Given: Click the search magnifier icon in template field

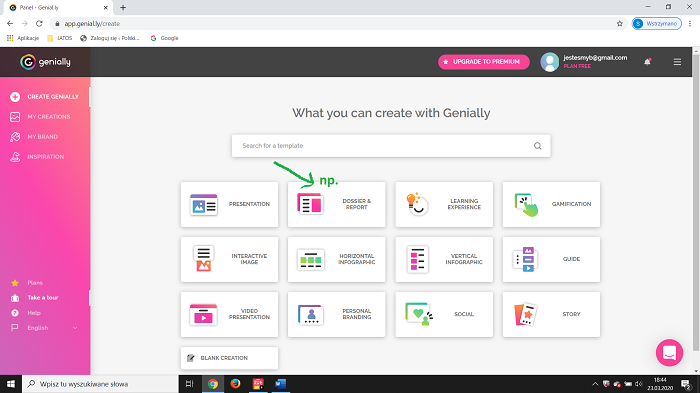Looking at the screenshot, I should point(538,146).
